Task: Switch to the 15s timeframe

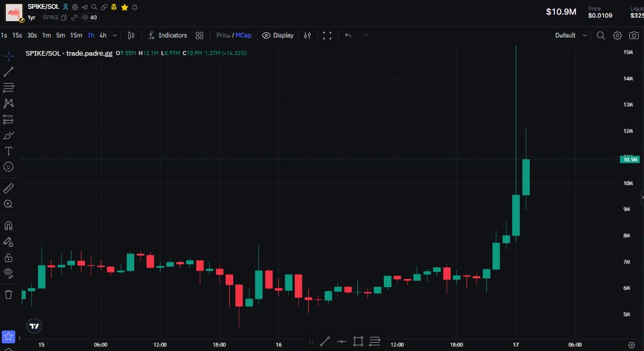Action: coord(17,35)
